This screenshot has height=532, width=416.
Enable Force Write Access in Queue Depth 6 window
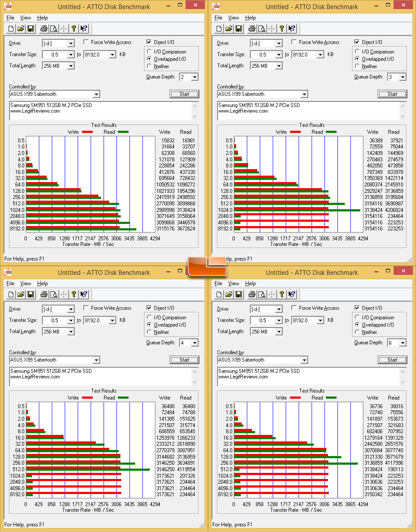coord(294,308)
